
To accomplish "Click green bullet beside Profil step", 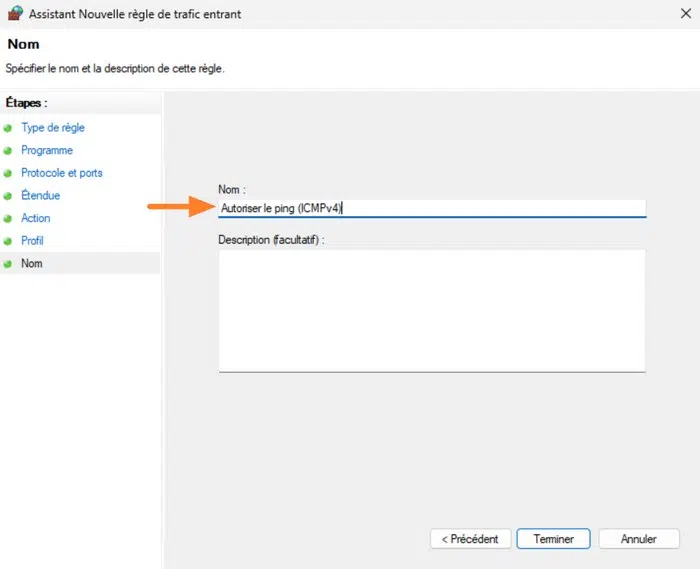I will (x=8, y=241).
